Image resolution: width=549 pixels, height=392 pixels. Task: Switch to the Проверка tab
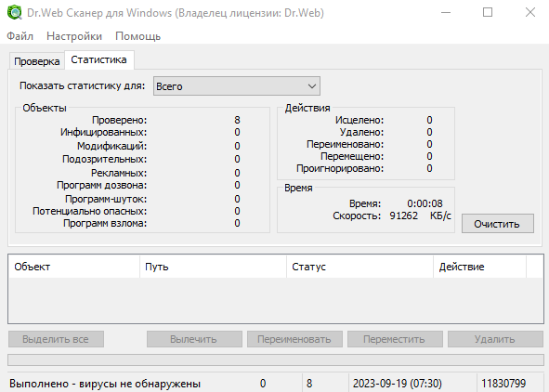[37, 61]
